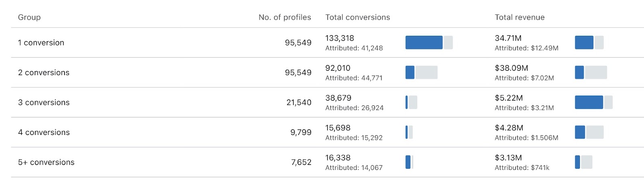Click the Total revenue column header
The image size is (644, 188).
tap(519, 17)
